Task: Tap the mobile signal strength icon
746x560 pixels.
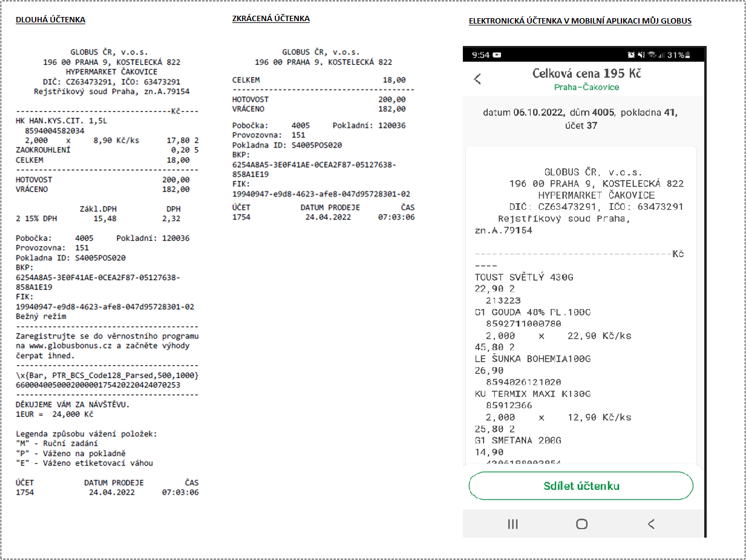Action: point(662,55)
